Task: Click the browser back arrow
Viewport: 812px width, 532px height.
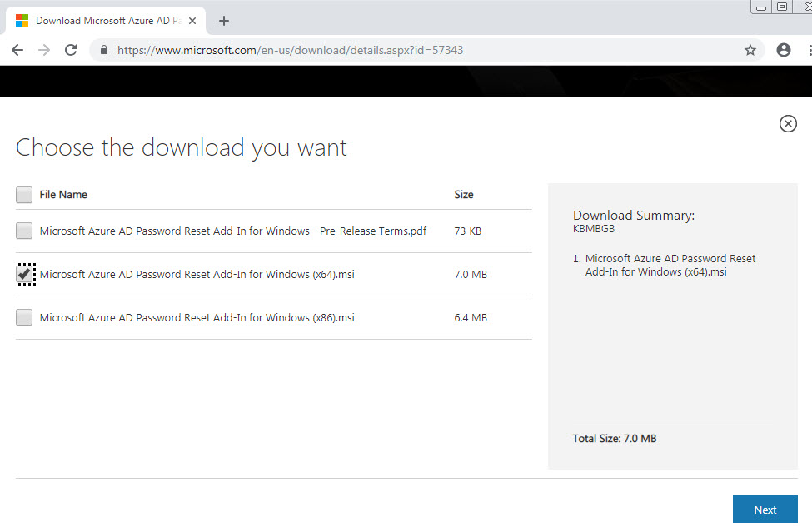Action: (17, 50)
